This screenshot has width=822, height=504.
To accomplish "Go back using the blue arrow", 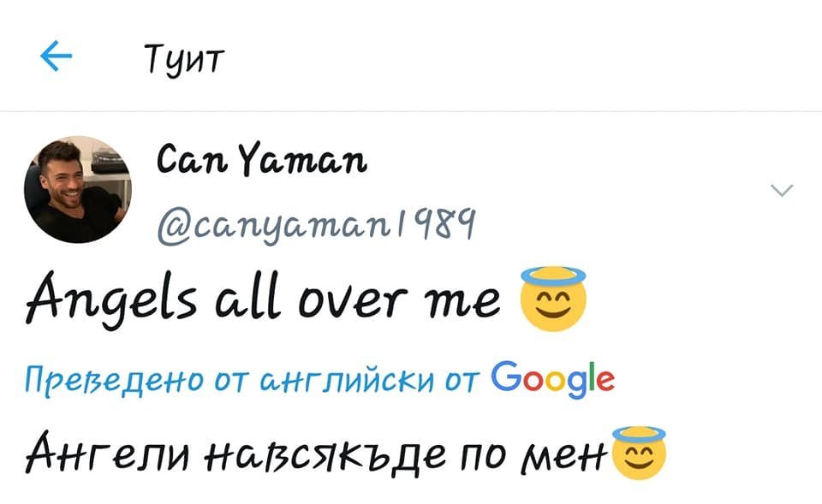I will [x=57, y=56].
